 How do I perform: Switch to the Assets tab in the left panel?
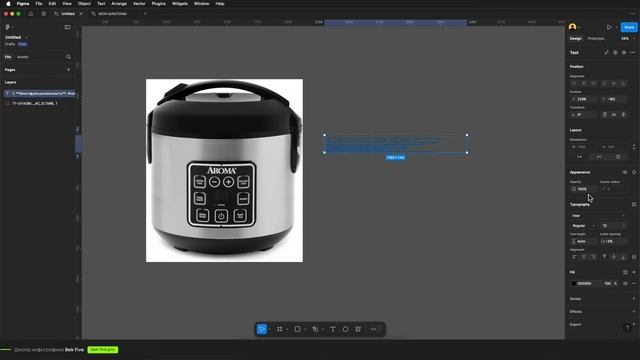click(23, 57)
